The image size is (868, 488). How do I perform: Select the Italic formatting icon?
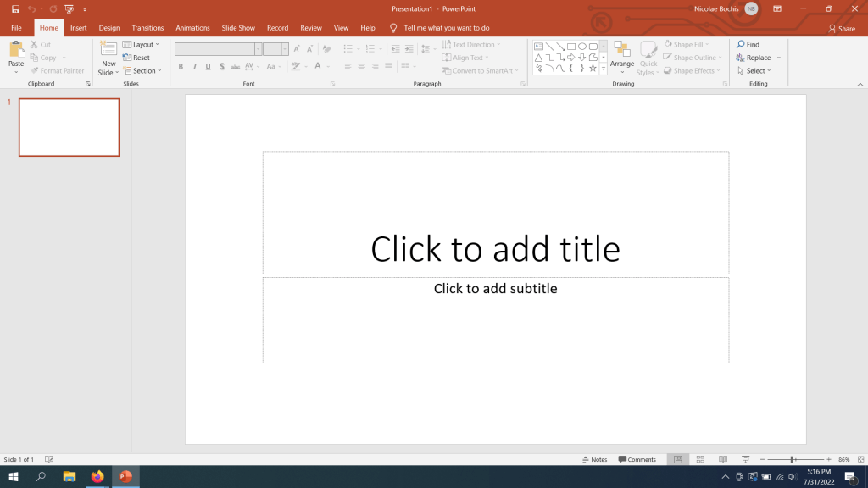pos(195,66)
